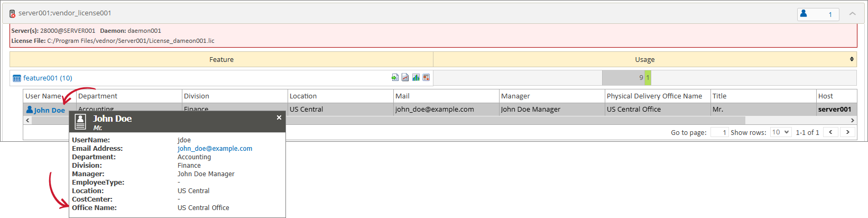Image resolution: width=868 pixels, height=218 pixels.
Task: Click the Mail column header
Action: pos(446,96)
